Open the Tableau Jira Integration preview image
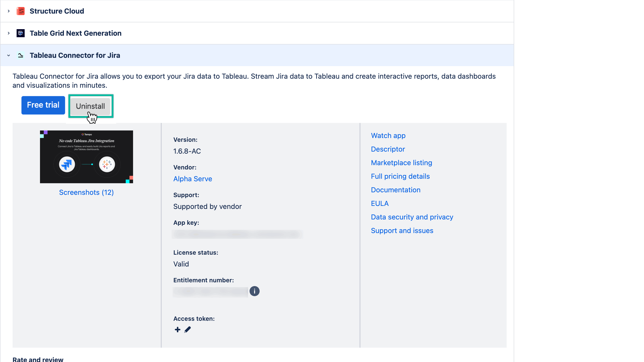Viewport: 644px width, 362px height. (x=86, y=157)
